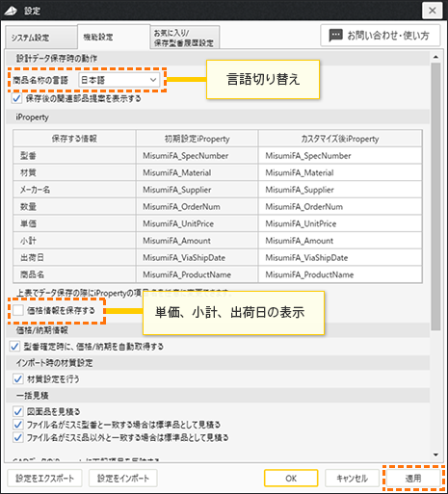Toggle the 図面品を見積る checkbox
This screenshot has height=494, width=448.
[x=18, y=411]
